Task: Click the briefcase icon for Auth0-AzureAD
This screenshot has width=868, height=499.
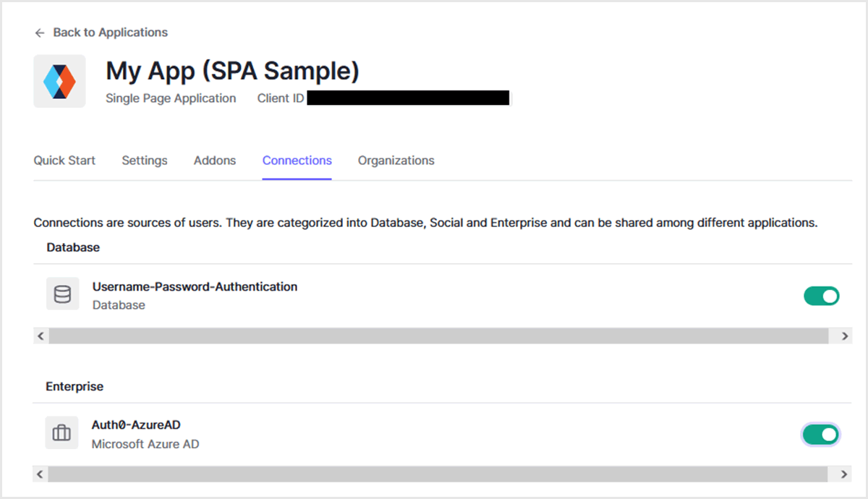Action: coord(62,433)
